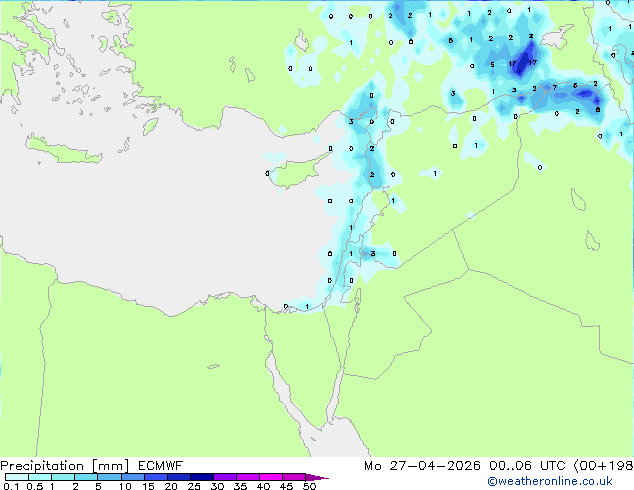Screen dimensions: 634x490
Task: Click the purple arrow tip ending the legend
Action: point(317,477)
